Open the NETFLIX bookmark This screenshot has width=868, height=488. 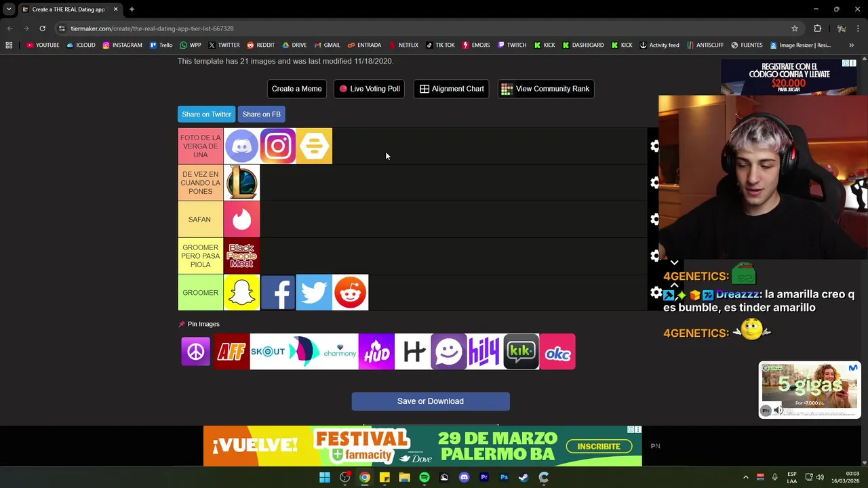tap(403, 45)
